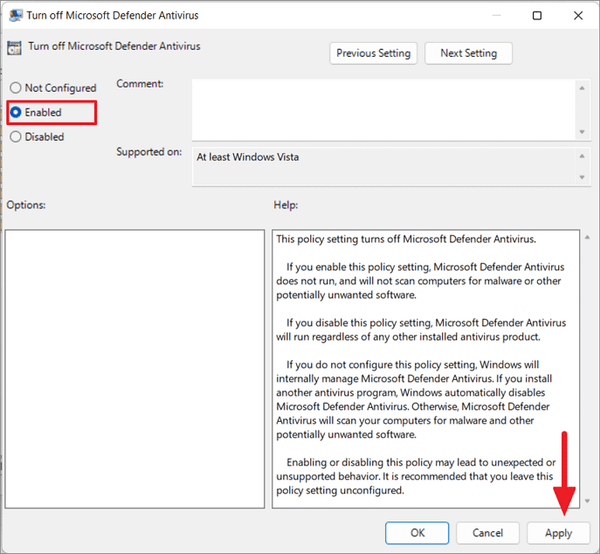Click help paragraph starting 'If you disable'
This screenshot has height=554, width=600.
[x=421, y=330]
